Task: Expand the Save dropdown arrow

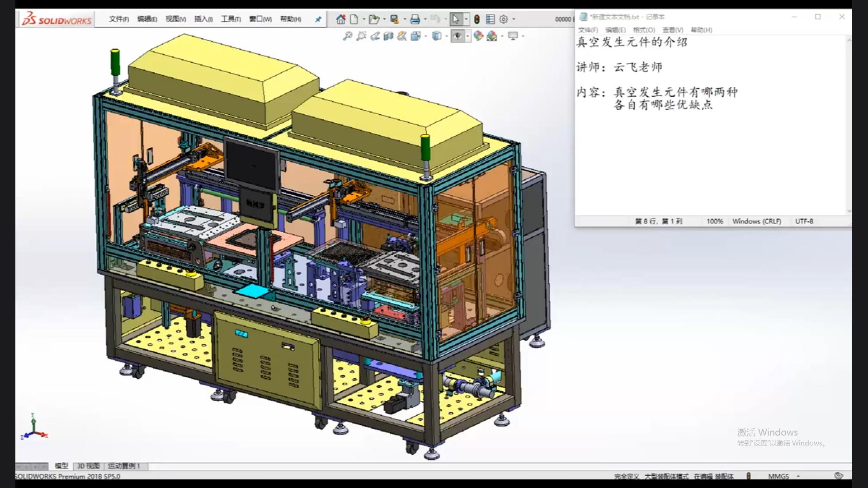Action: (x=405, y=19)
